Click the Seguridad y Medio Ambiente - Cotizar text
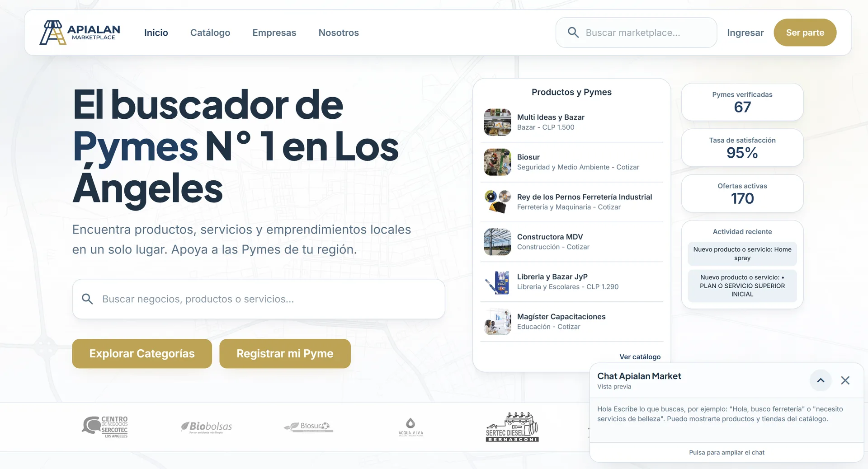The image size is (868, 469). (x=578, y=167)
